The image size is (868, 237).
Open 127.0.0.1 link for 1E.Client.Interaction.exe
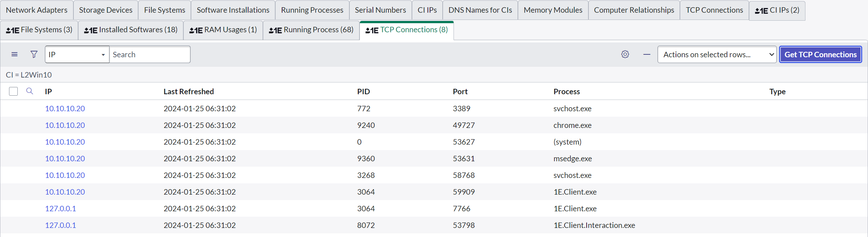point(60,225)
